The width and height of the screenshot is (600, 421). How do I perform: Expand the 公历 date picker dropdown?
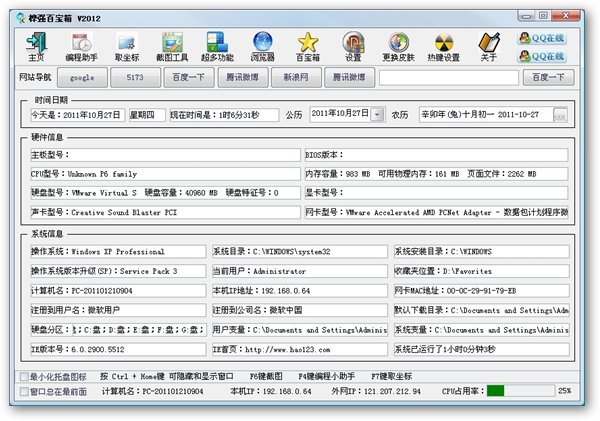[x=377, y=114]
